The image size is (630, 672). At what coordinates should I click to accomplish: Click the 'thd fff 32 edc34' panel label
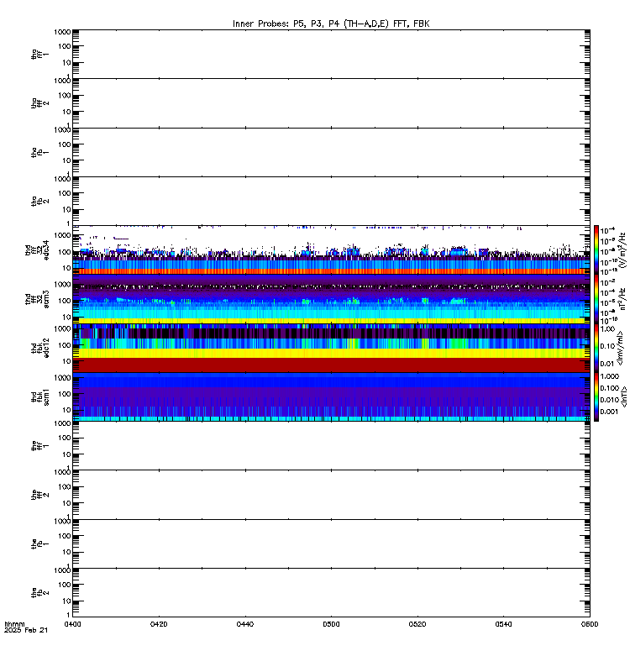pos(37,250)
